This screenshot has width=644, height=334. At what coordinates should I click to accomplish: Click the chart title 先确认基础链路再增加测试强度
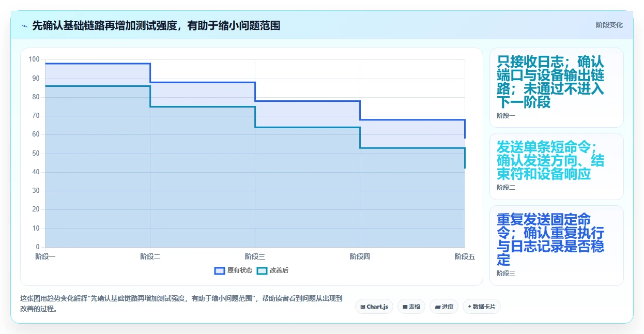point(156,25)
